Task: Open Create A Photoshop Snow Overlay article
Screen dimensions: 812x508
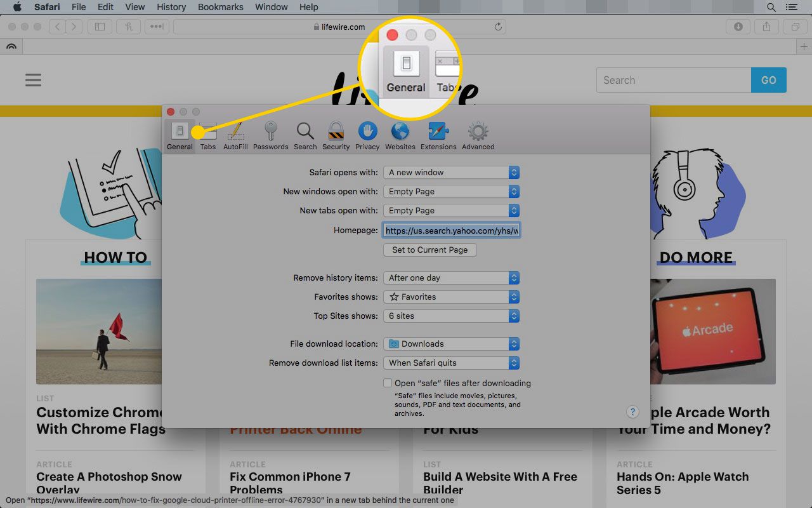Action: coord(109,483)
